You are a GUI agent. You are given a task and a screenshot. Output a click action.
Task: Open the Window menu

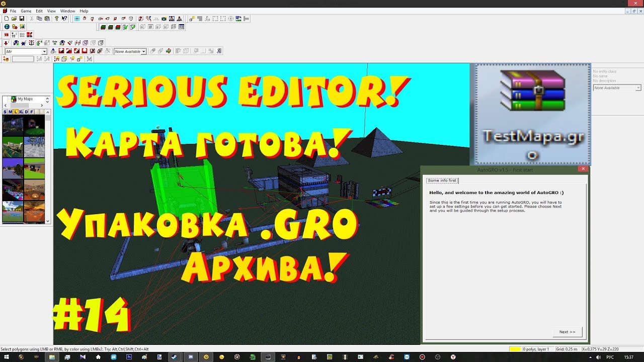[68, 11]
